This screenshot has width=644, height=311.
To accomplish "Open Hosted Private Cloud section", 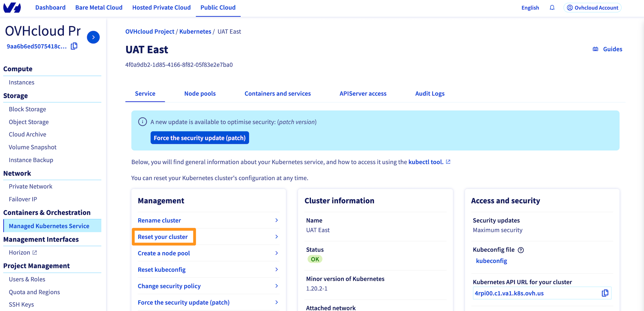I will (x=161, y=8).
